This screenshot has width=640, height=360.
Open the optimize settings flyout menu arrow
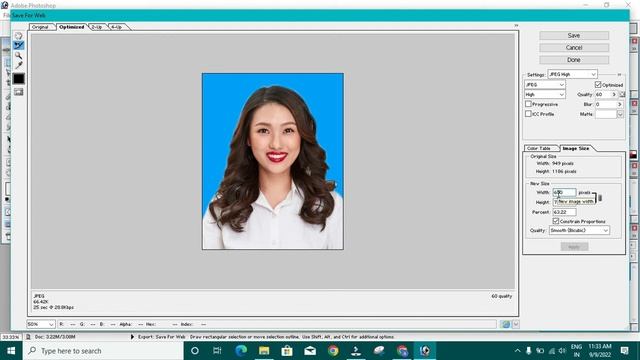[619, 74]
